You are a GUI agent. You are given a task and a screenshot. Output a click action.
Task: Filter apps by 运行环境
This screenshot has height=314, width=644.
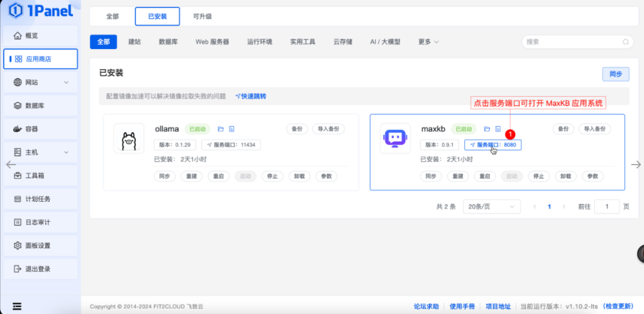tap(260, 42)
